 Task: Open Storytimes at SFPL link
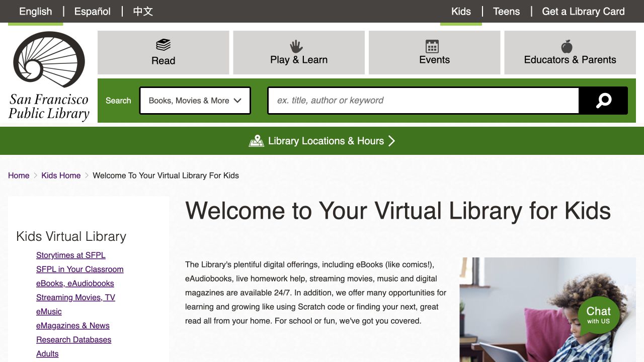click(x=71, y=255)
